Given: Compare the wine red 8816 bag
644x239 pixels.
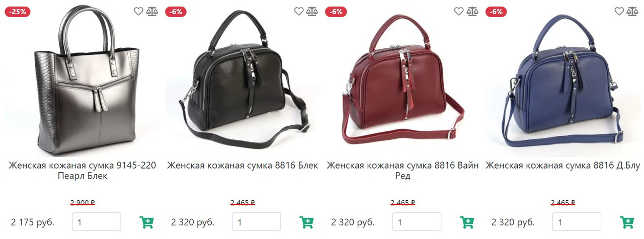Looking at the screenshot, I should pos(472,11).
